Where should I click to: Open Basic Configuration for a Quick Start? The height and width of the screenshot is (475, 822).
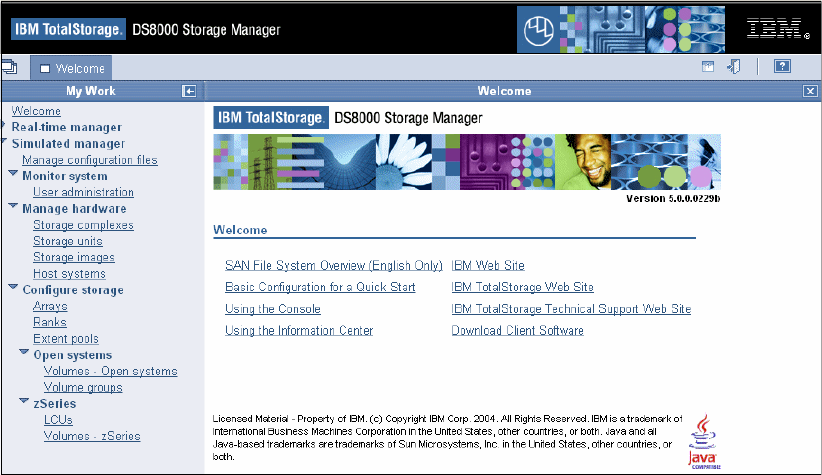coord(320,287)
